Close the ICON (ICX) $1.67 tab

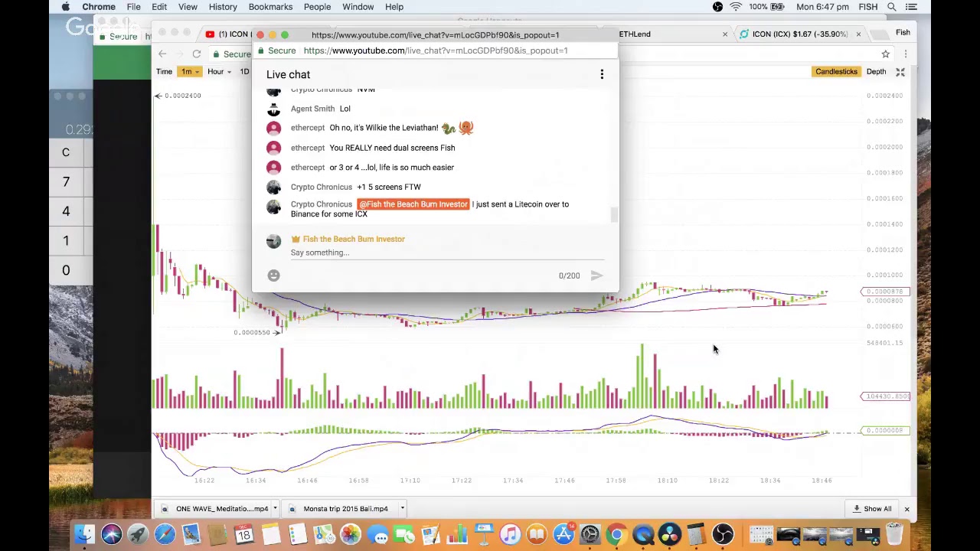[858, 34]
